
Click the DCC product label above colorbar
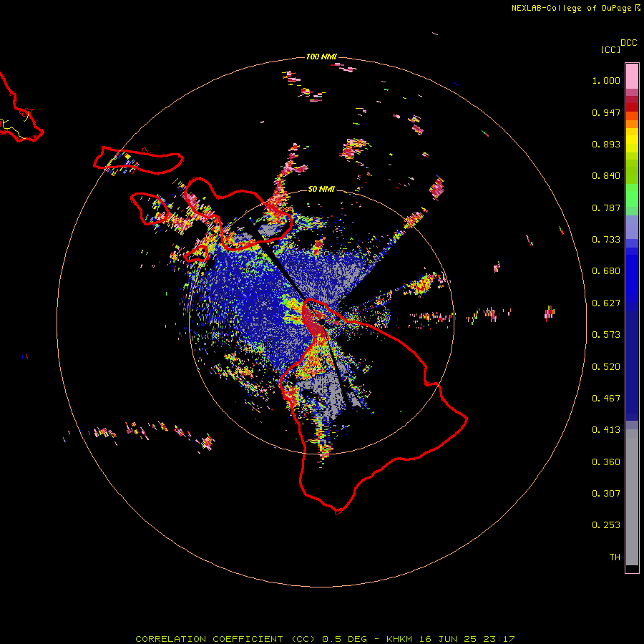coord(628,43)
